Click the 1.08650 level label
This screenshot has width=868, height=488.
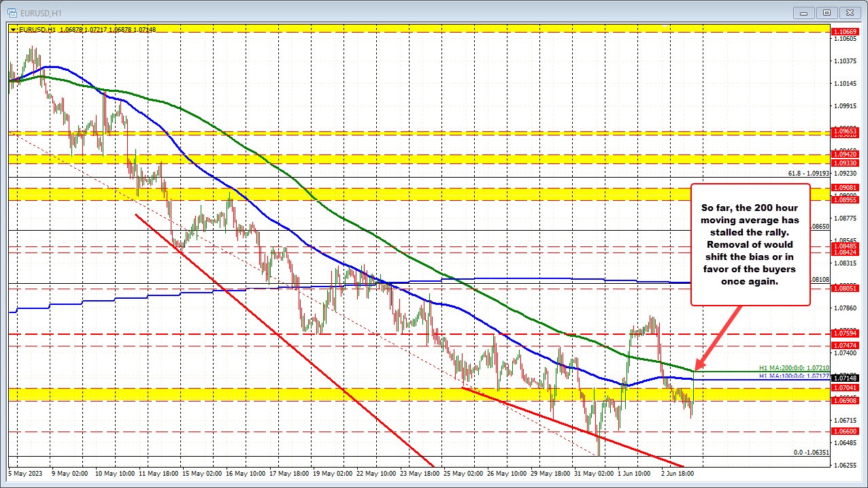tap(820, 226)
